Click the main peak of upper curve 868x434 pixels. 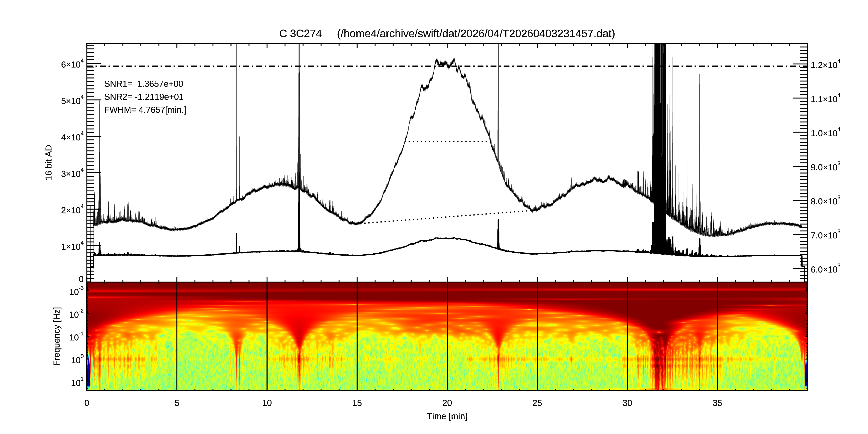pyautogui.click(x=445, y=63)
